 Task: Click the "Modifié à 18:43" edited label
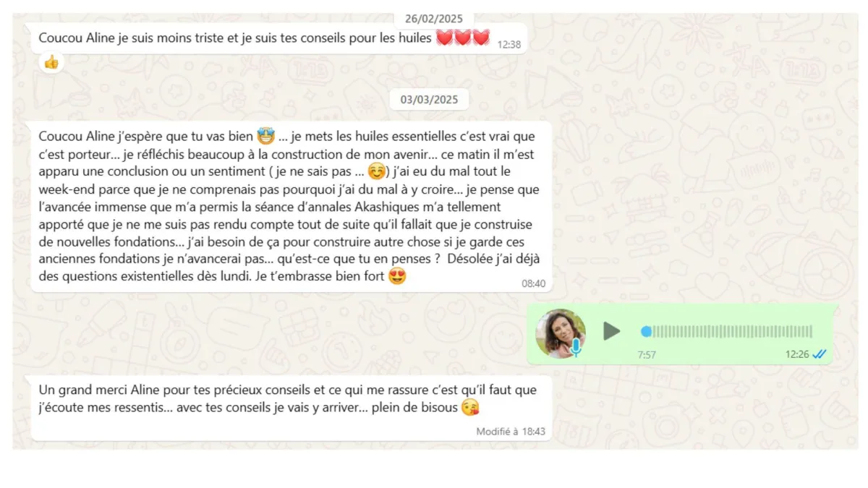511,432
